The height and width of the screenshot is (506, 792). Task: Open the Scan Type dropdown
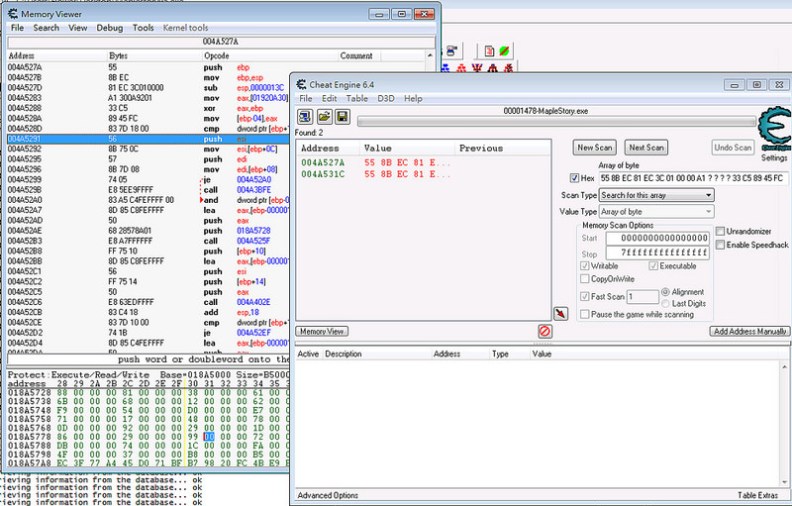(x=656, y=195)
